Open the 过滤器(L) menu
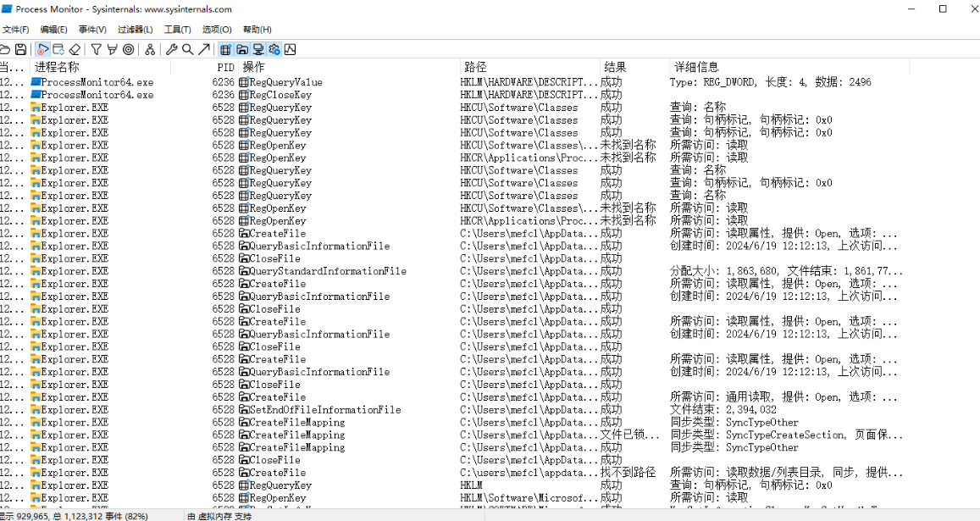The image size is (980, 521). tap(135, 30)
